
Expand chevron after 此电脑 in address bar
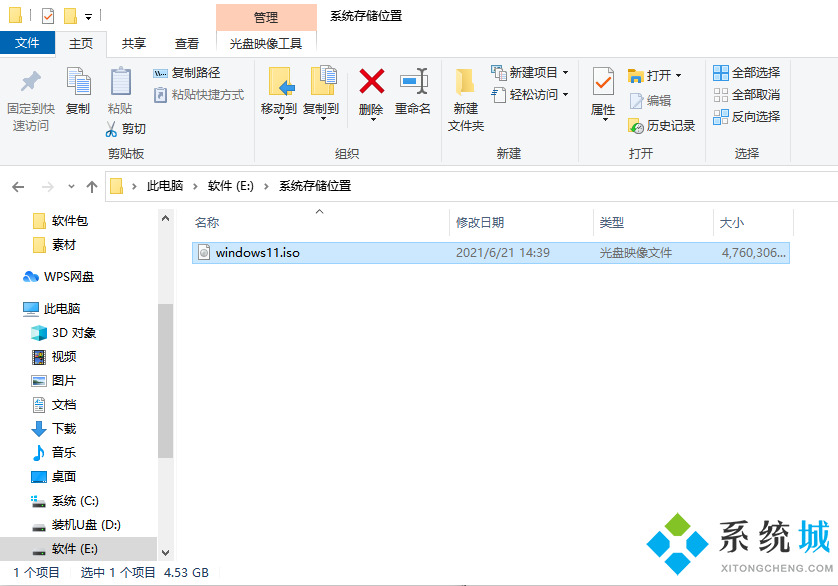click(195, 186)
